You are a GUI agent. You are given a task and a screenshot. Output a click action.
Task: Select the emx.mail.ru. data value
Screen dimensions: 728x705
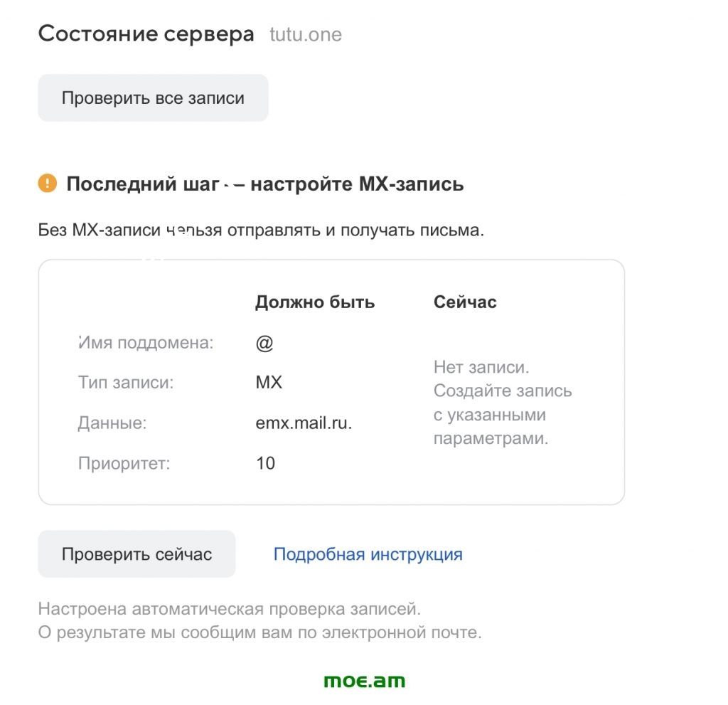[x=304, y=423]
